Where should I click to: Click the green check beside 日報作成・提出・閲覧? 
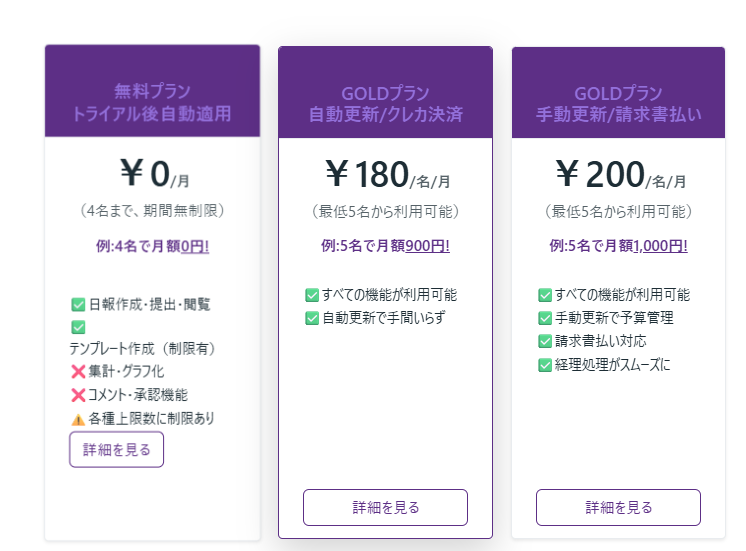coord(78,305)
